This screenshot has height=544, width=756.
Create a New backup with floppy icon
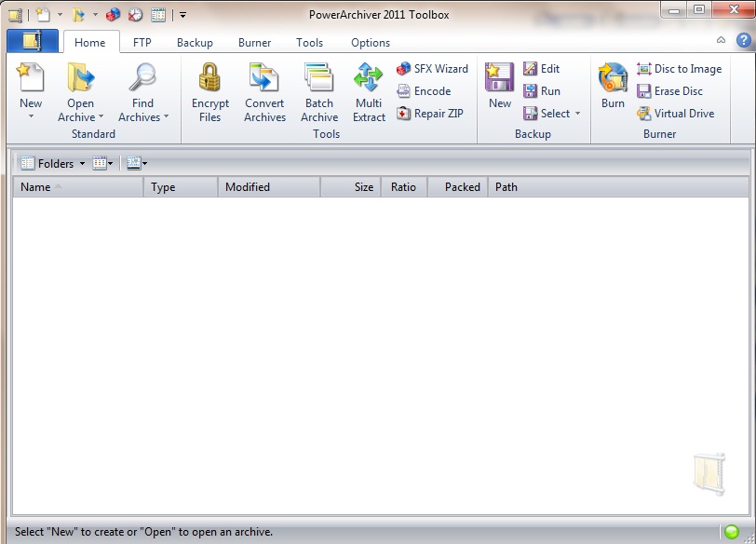499,86
